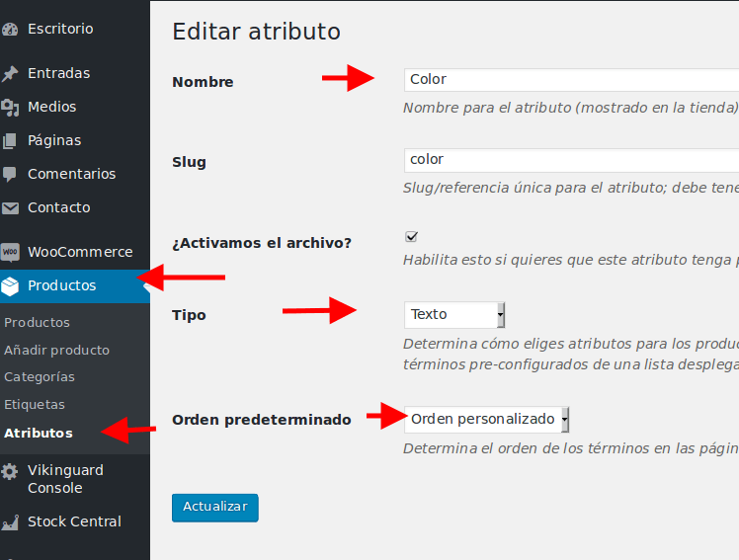Viewport: 739px width, 560px height.
Task: Click the WooCommerce woo icon
Action: tap(10, 253)
